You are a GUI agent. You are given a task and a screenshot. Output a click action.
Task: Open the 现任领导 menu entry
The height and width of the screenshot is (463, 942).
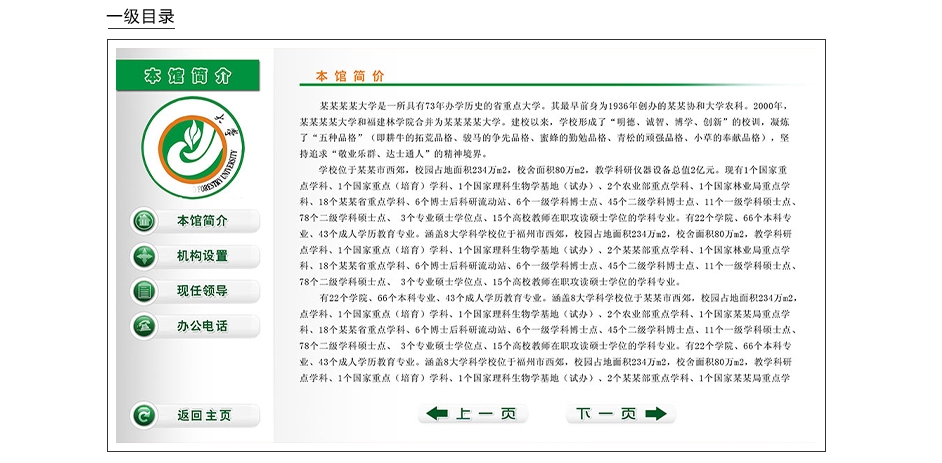[x=202, y=291]
